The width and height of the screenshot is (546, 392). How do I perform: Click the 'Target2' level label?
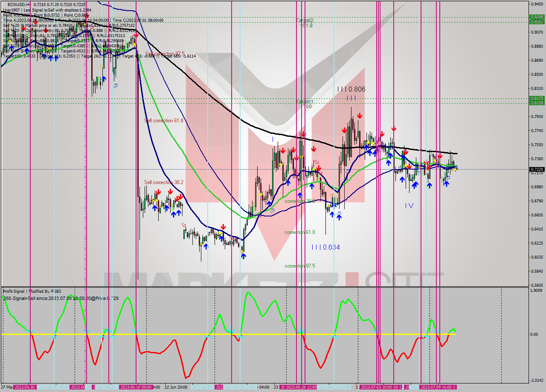pos(305,20)
